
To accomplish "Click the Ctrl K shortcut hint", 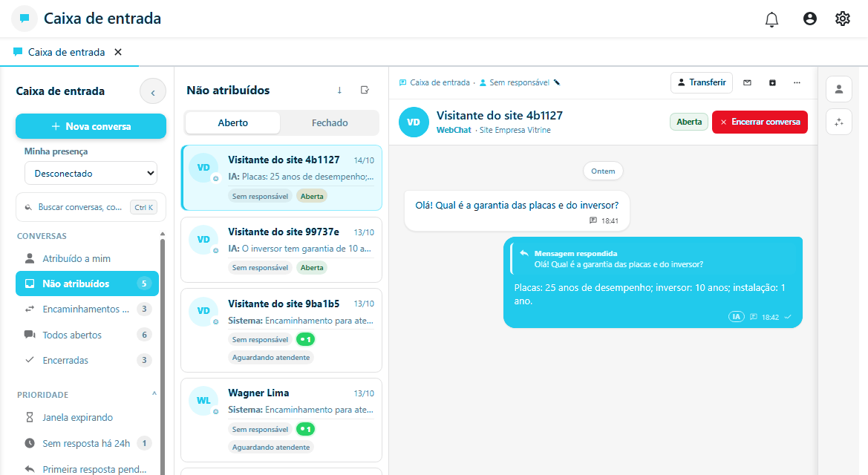I will 143,207.
